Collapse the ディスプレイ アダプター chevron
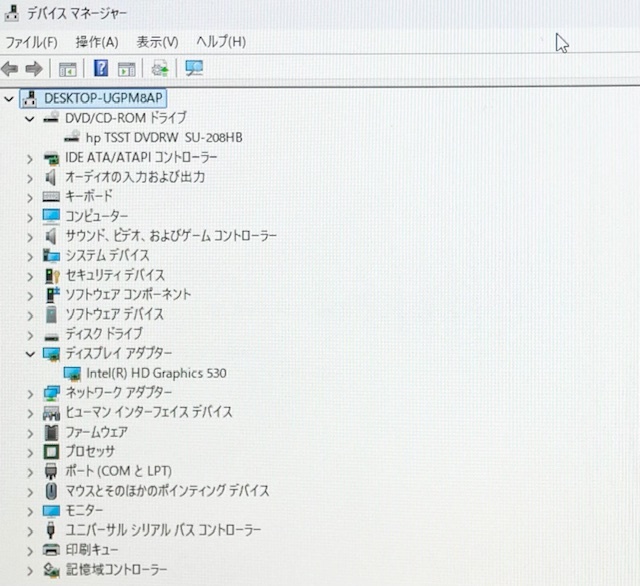640x586 pixels. (30, 354)
